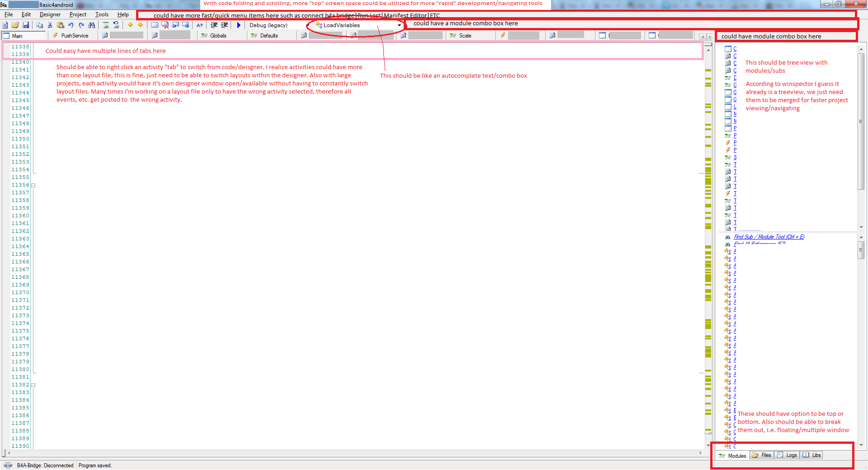Open the File menu
This screenshot has height=470, width=868.
[x=9, y=14]
